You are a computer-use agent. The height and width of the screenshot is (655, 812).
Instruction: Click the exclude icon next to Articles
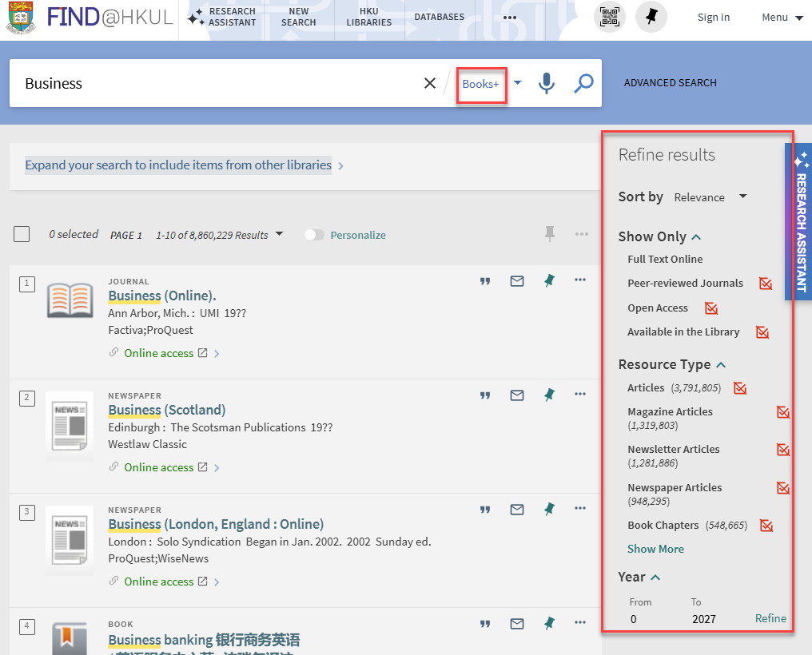740,388
